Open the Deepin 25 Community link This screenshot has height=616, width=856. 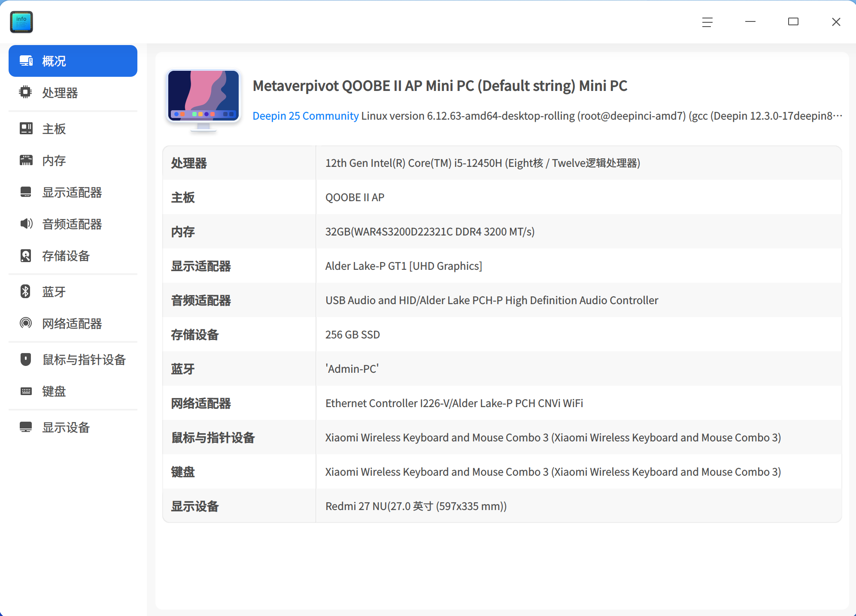point(305,116)
